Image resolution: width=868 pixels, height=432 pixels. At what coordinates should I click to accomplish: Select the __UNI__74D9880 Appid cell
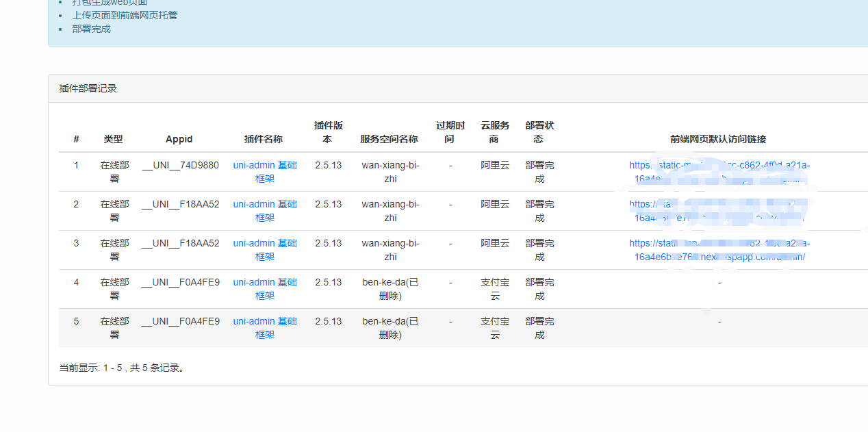[x=181, y=166]
